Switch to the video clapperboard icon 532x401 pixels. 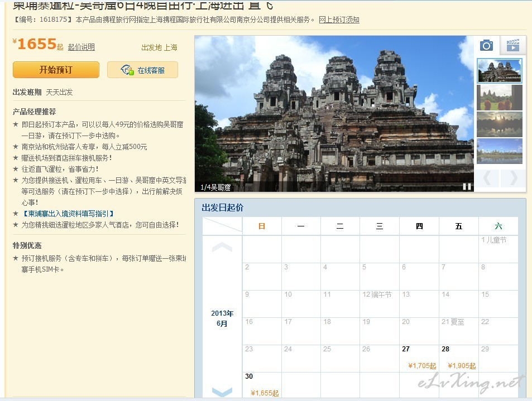pos(512,45)
